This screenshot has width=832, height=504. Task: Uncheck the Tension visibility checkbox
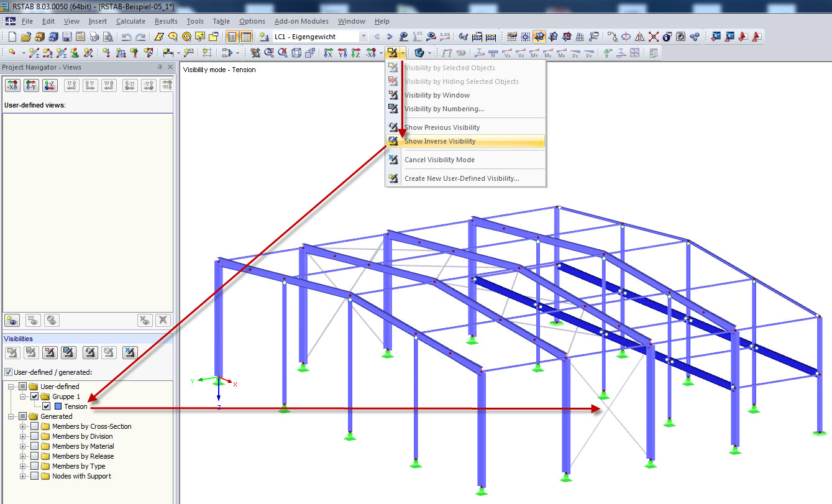[x=46, y=406]
